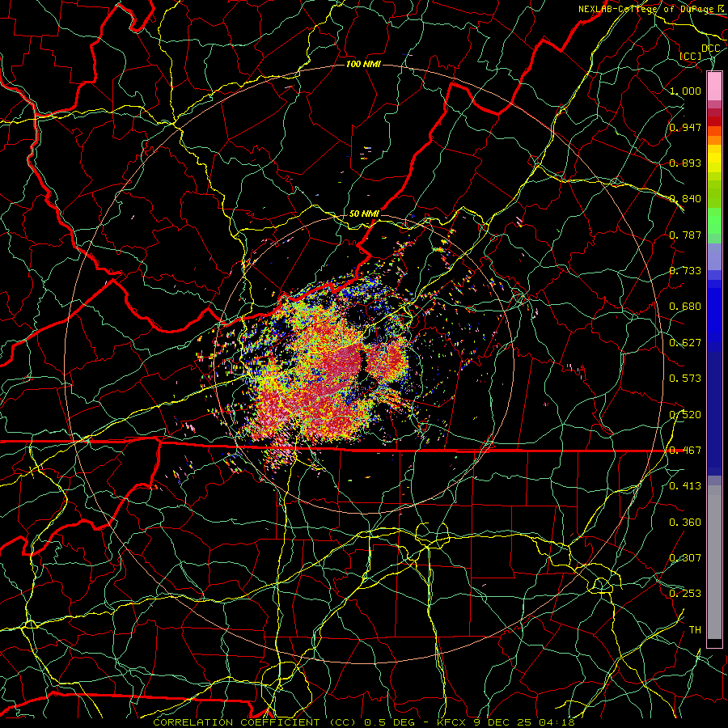Click the 0.787 scale value
Image resolution: width=728 pixels, height=728 pixels.
[685, 235]
